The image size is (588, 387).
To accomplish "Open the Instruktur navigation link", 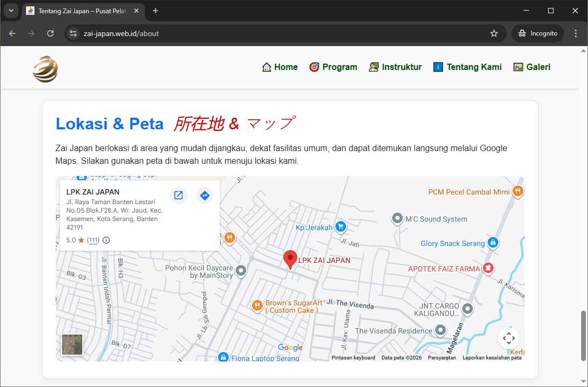I will (395, 67).
